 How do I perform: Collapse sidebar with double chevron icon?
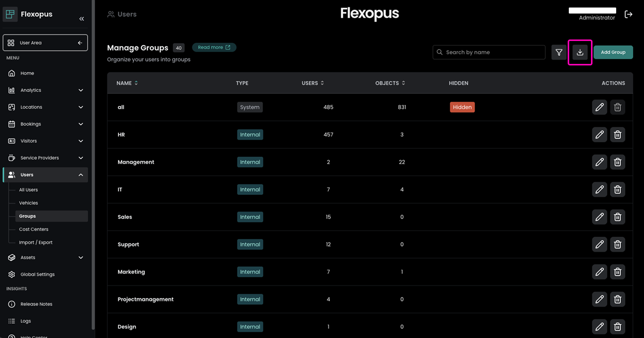coord(82,19)
